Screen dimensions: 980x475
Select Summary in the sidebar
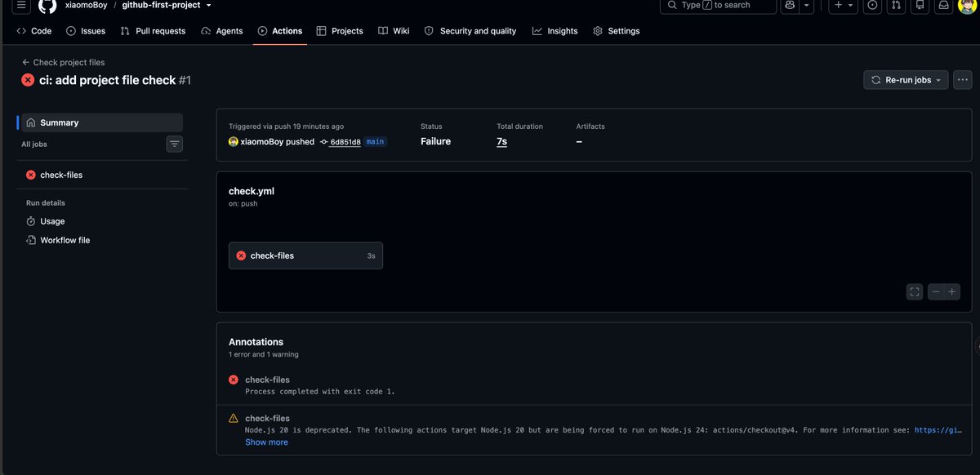(x=102, y=122)
